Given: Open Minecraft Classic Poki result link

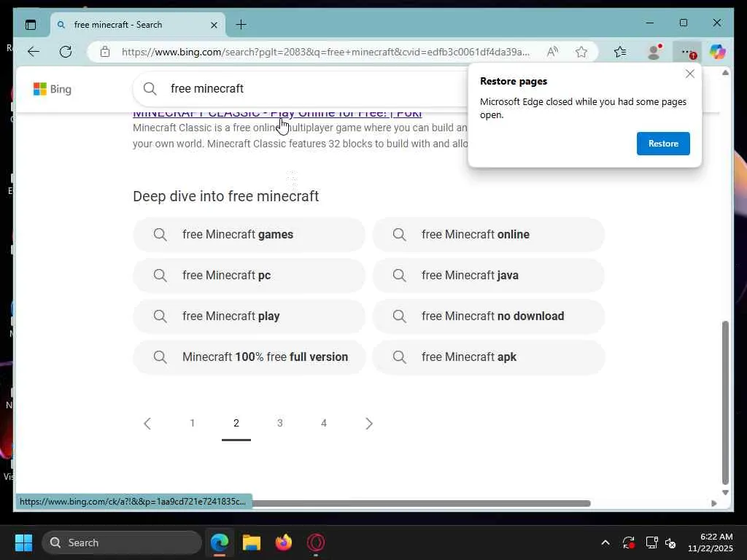Looking at the screenshot, I should coord(277,113).
